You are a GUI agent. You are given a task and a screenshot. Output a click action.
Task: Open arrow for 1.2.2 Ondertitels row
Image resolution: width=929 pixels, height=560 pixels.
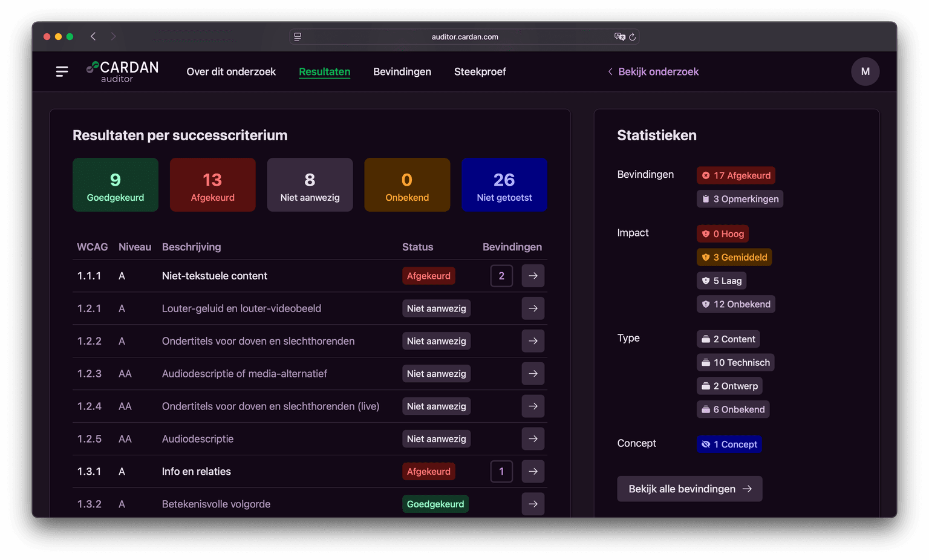click(533, 341)
